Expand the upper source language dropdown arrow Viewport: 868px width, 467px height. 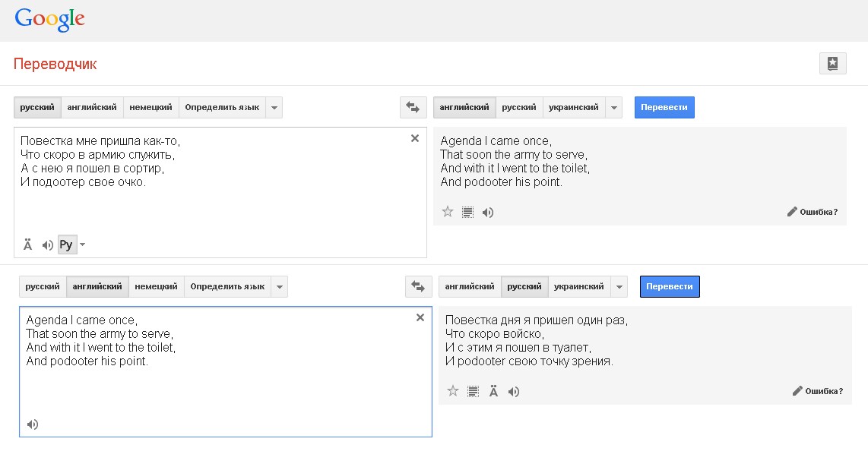click(x=274, y=108)
